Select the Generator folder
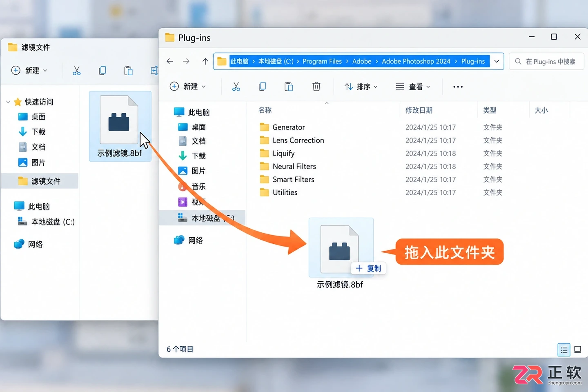 (x=289, y=127)
